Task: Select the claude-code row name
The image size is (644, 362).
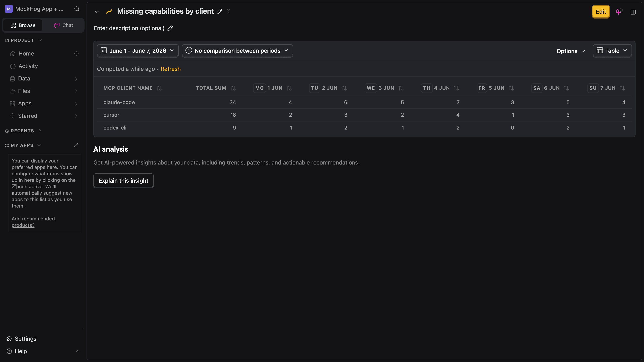Action: (x=119, y=102)
